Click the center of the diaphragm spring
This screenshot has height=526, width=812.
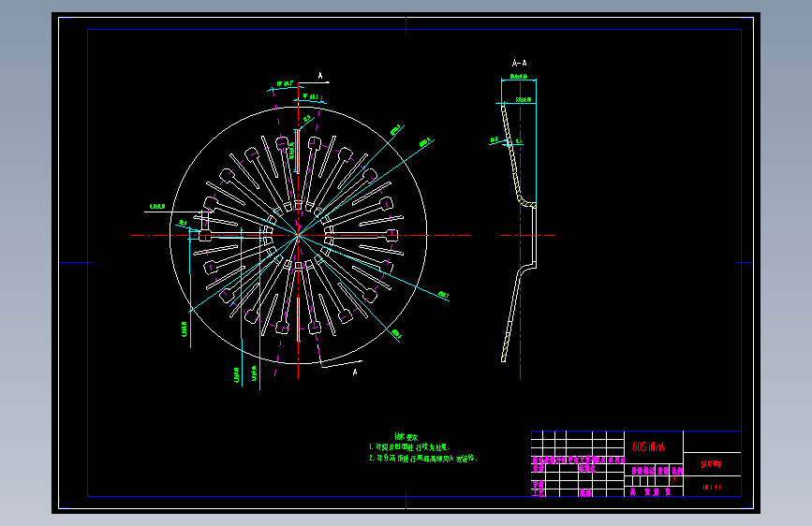pyautogui.click(x=298, y=236)
